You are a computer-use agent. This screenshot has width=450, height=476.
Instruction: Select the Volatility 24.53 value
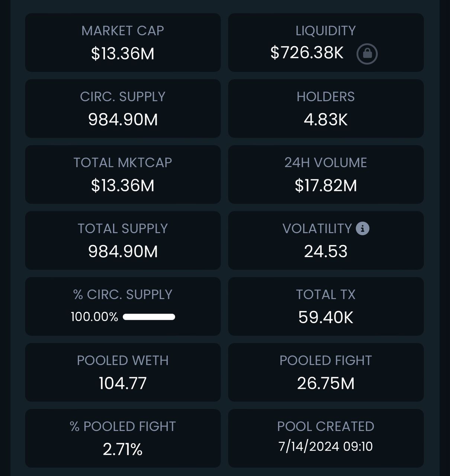point(326,251)
